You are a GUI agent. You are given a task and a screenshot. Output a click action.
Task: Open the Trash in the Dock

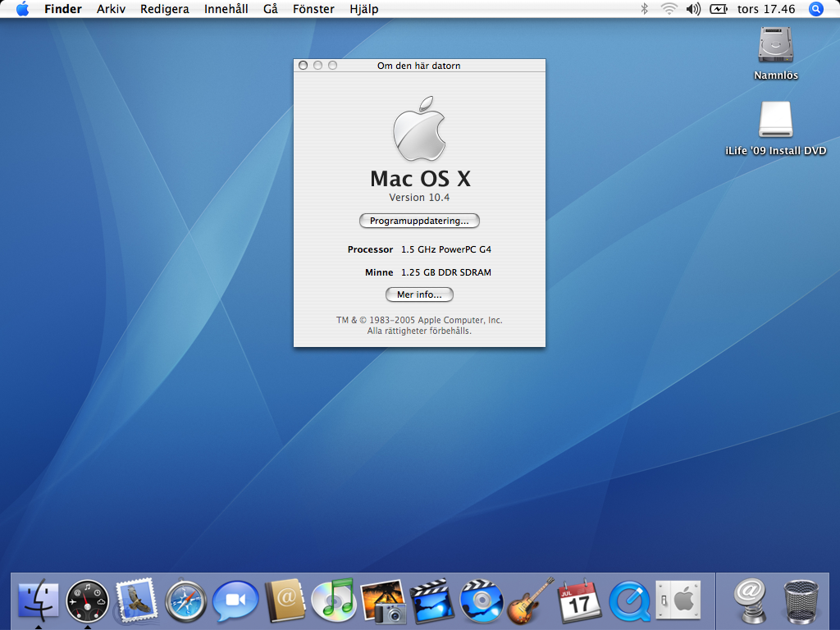click(801, 601)
